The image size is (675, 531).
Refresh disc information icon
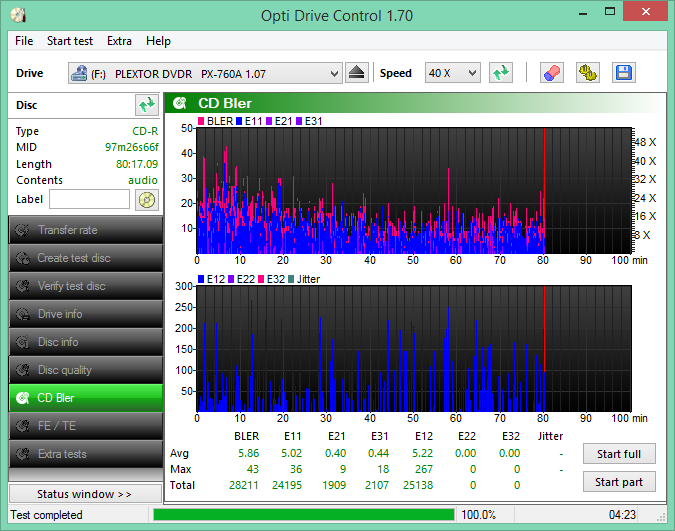[146, 104]
